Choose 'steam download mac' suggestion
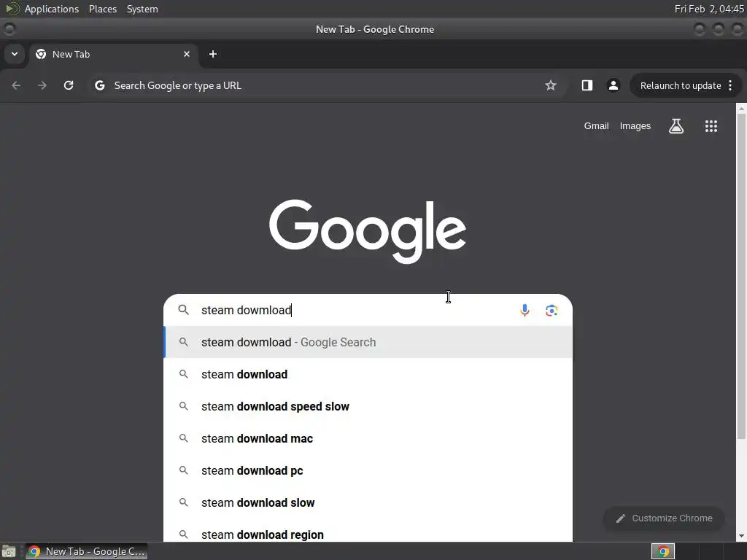Image resolution: width=747 pixels, height=560 pixels. tap(368, 438)
